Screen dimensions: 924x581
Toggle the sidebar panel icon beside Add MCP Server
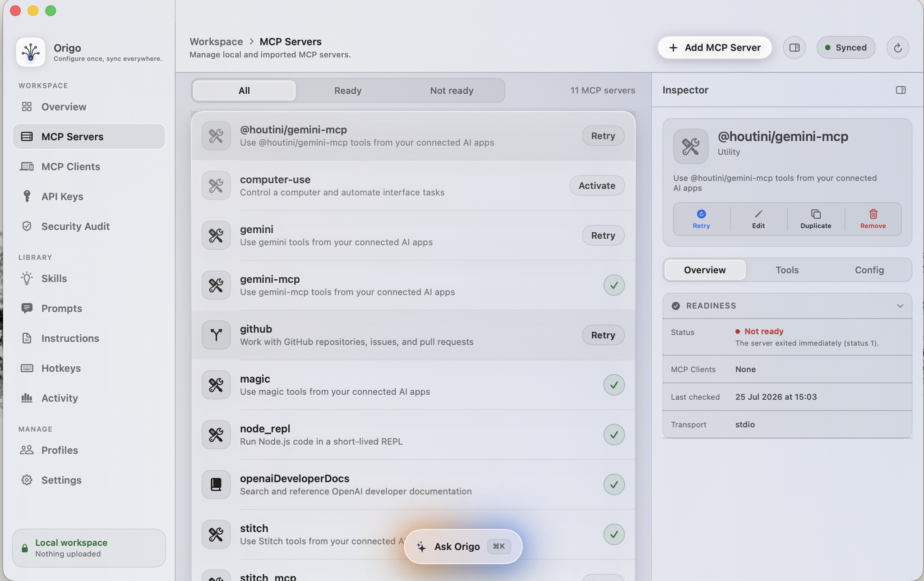(795, 47)
